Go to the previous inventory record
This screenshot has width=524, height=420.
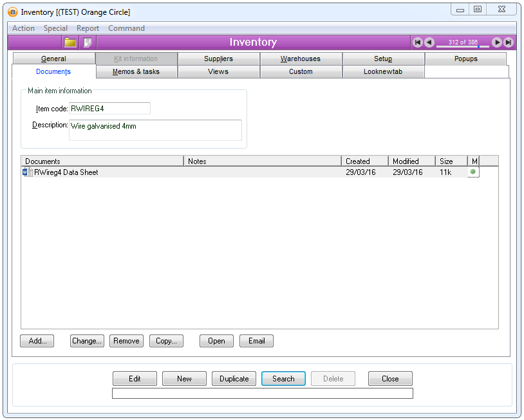[429, 42]
